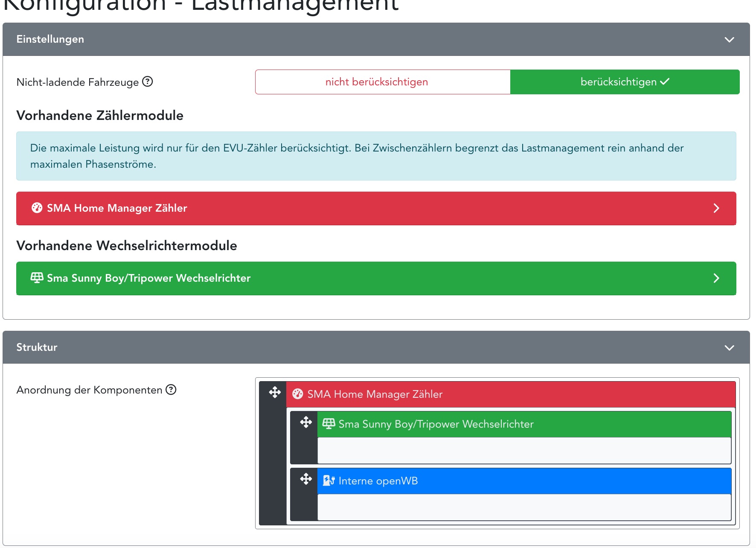This screenshot has height=548, width=756.
Task: Open help icon for Nicht-ladende Fahrzeuge
Action: [x=147, y=82]
